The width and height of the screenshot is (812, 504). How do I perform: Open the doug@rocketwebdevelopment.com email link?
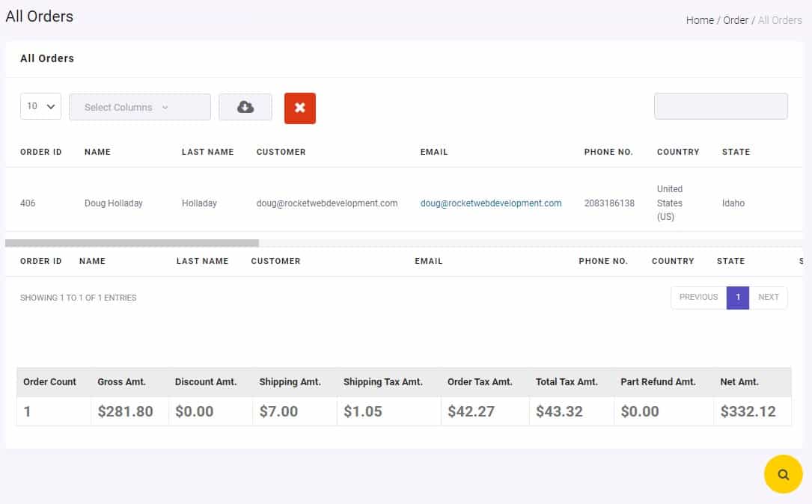pyautogui.click(x=490, y=203)
